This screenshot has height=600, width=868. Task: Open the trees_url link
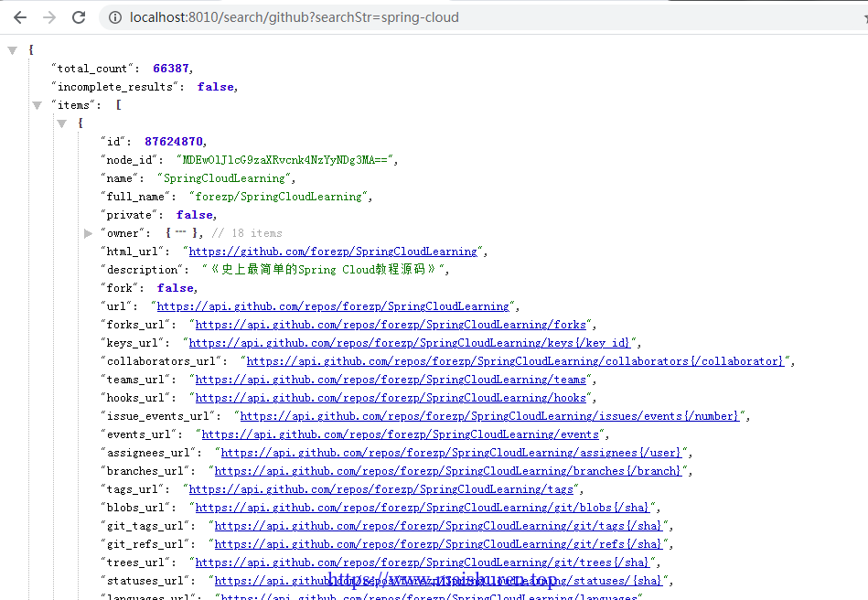pyautogui.click(x=422, y=562)
